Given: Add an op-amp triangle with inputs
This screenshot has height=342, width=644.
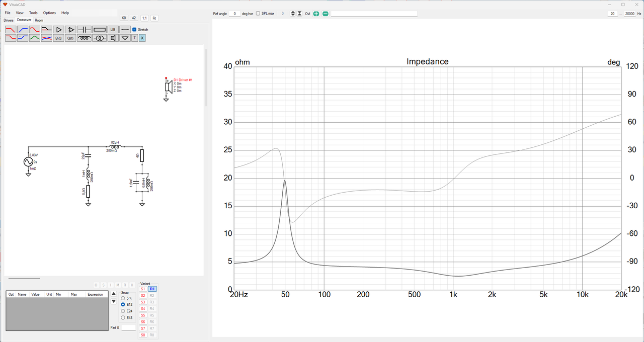Looking at the screenshot, I should coord(71,30).
